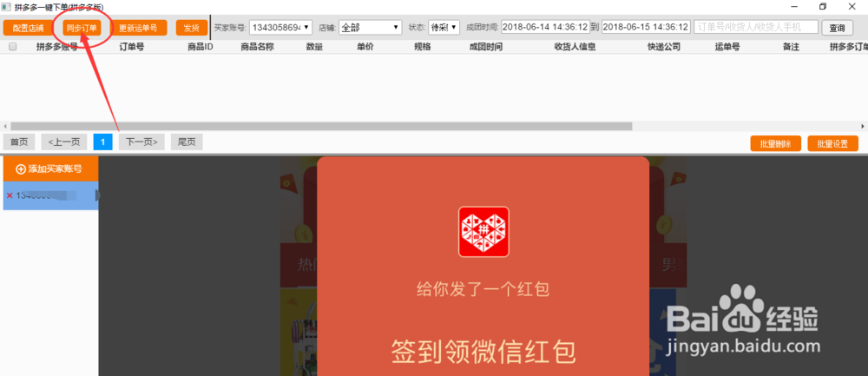Click the scrollbar right arrow
The image size is (868, 376).
tap(863, 126)
